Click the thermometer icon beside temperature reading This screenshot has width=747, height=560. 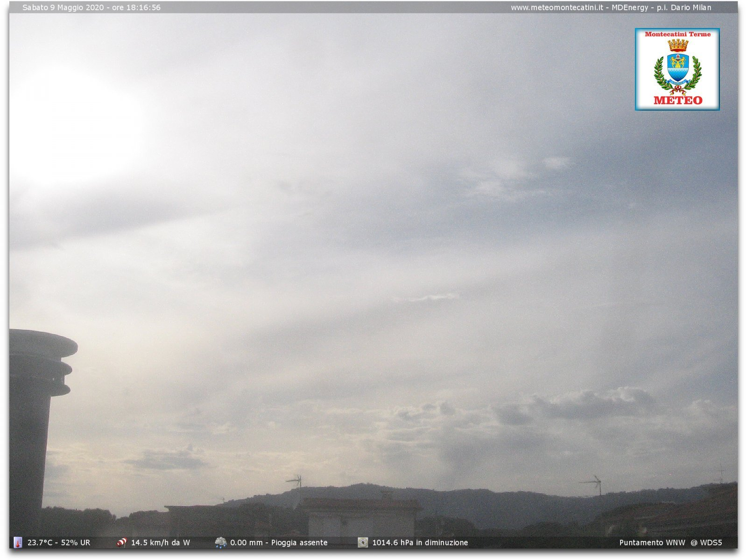click(x=18, y=542)
